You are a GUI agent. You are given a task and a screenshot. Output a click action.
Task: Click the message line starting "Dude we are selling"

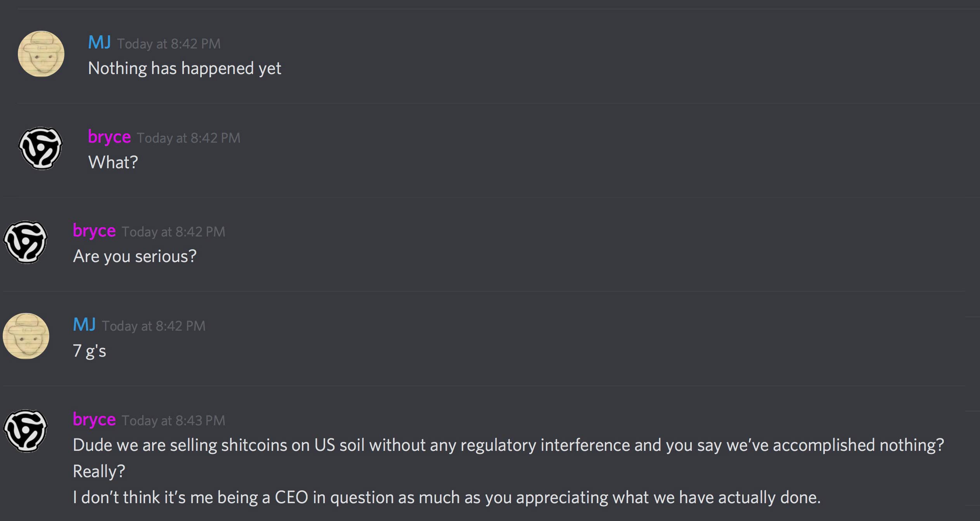509,445
